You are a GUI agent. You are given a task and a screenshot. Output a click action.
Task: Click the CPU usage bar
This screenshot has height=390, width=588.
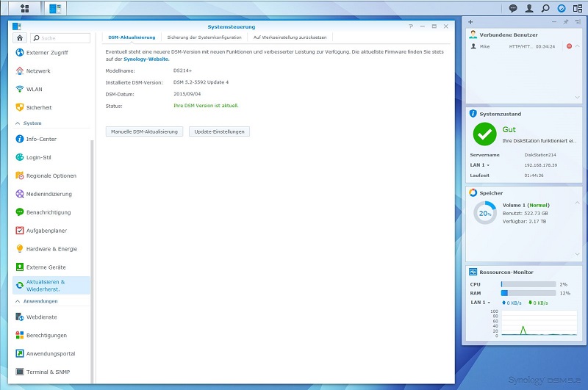click(x=528, y=284)
